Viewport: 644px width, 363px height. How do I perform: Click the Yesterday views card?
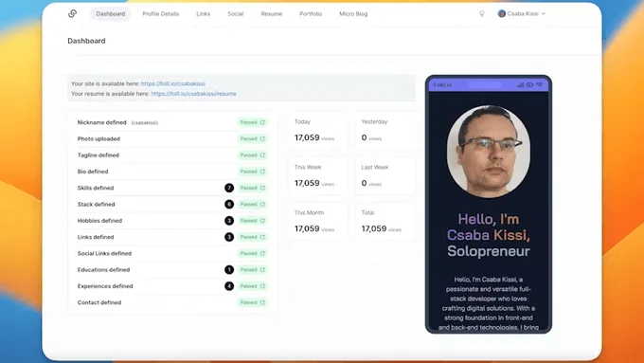coord(385,130)
